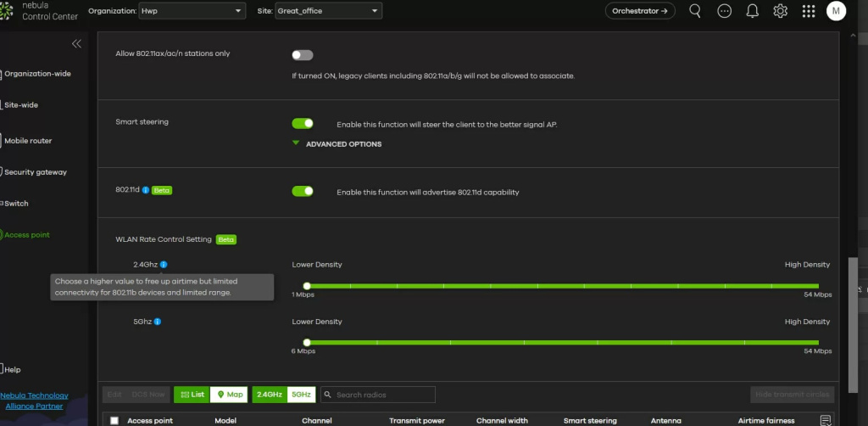
Task: Click the more options ellipsis icon
Action: [724, 11]
